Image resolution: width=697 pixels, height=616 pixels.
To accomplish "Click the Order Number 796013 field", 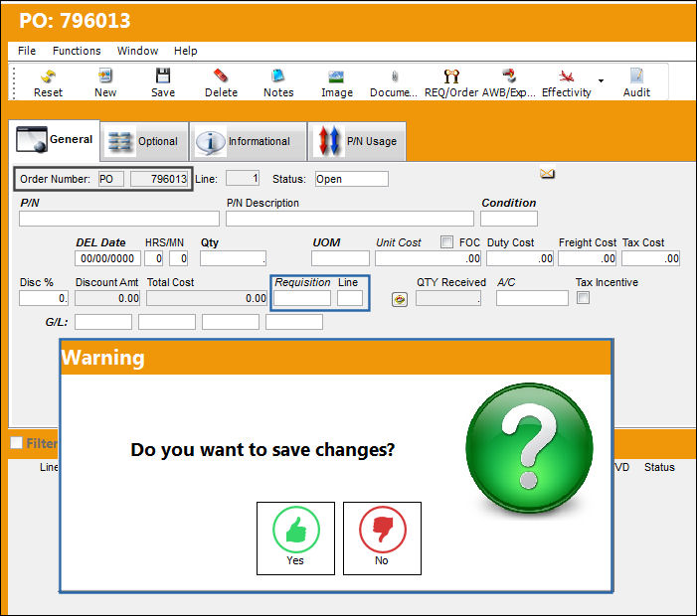I will point(159,179).
